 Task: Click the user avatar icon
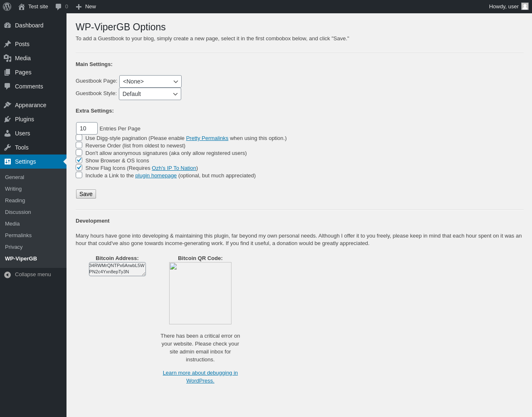tap(525, 6)
